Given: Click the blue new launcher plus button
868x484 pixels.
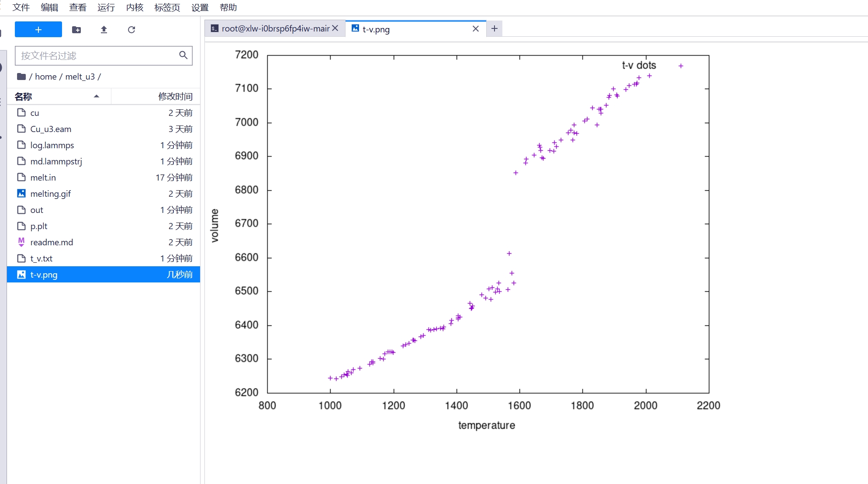Looking at the screenshot, I should [x=38, y=30].
